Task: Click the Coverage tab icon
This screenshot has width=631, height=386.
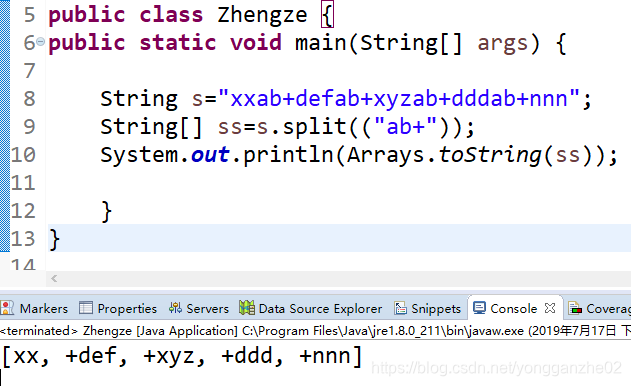Action: (575, 308)
